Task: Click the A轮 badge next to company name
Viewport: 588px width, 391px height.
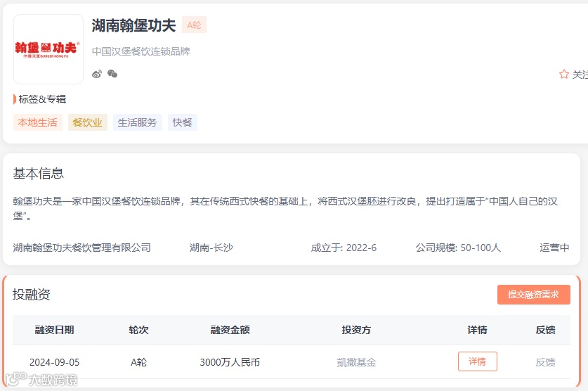Action: [x=195, y=25]
